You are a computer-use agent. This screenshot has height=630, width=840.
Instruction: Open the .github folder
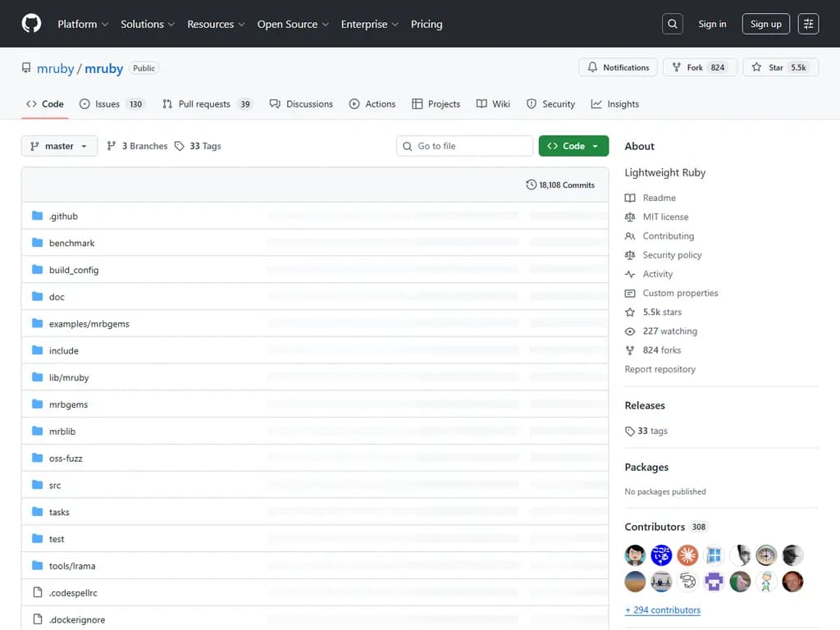[x=63, y=217]
